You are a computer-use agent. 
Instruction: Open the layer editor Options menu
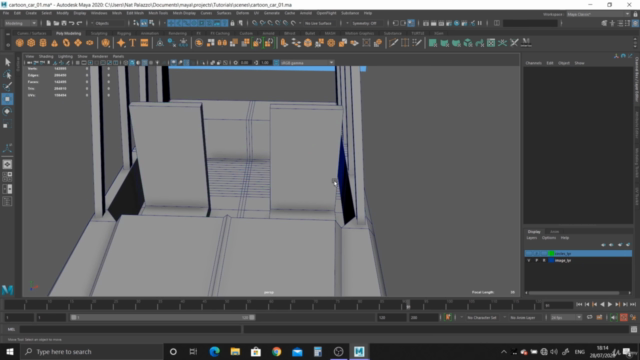pos(549,238)
